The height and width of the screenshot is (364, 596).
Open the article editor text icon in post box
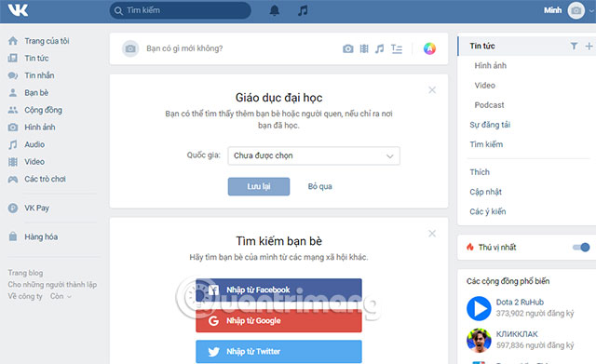pos(397,48)
